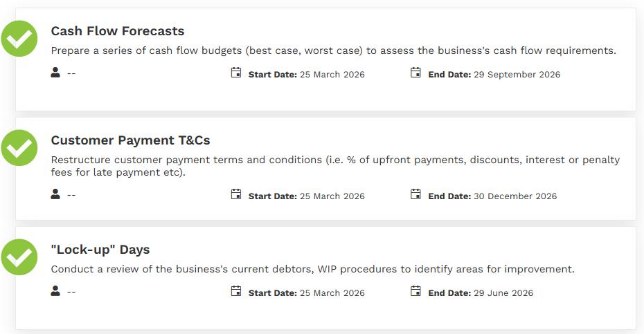Open the Customer Payment T&Cs title
644x334 pixels.
(x=130, y=140)
